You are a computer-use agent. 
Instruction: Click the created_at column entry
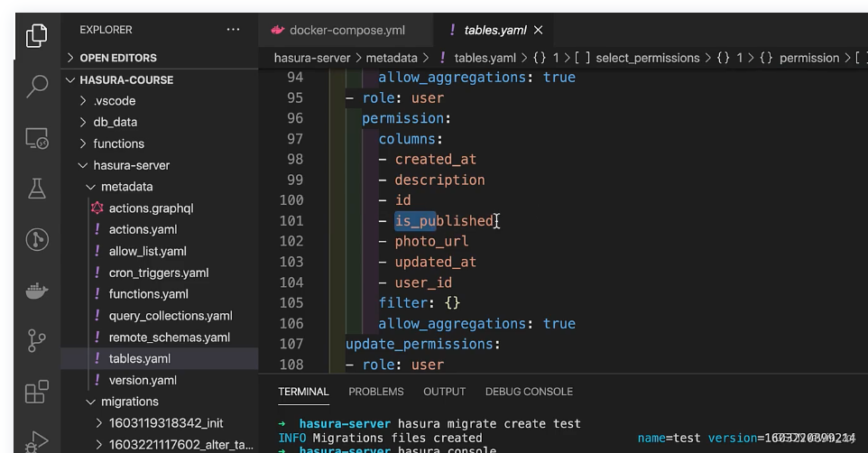[435, 159]
